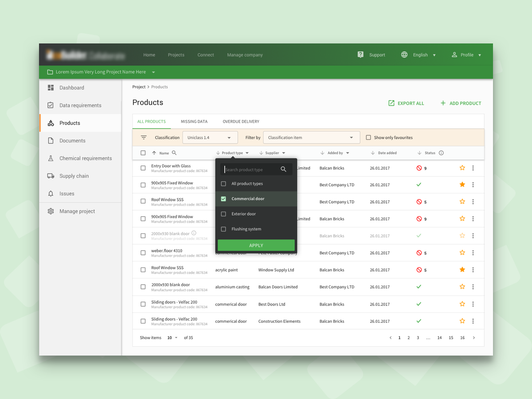
Task: Switch to the MISSING DATA tab
Action: (x=194, y=121)
